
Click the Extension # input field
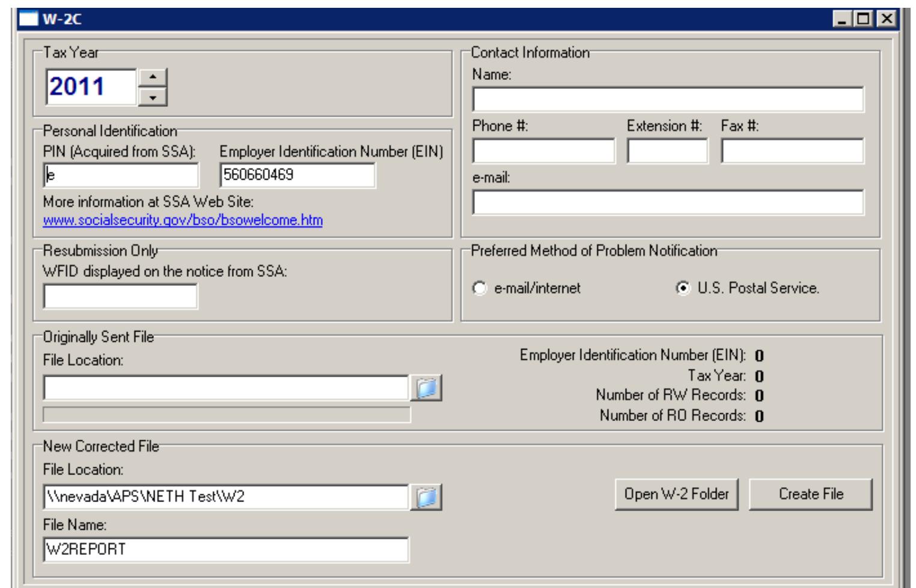pos(667,151)
